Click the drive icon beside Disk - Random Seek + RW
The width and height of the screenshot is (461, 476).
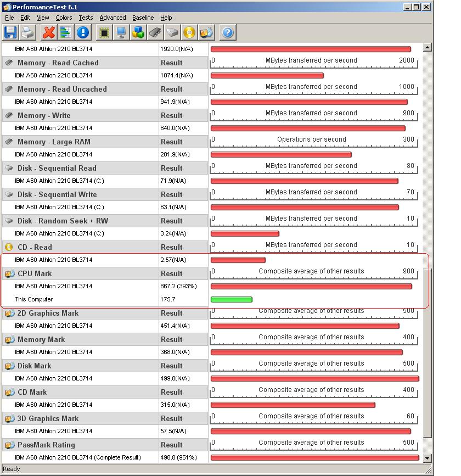[x=9, y=221]
